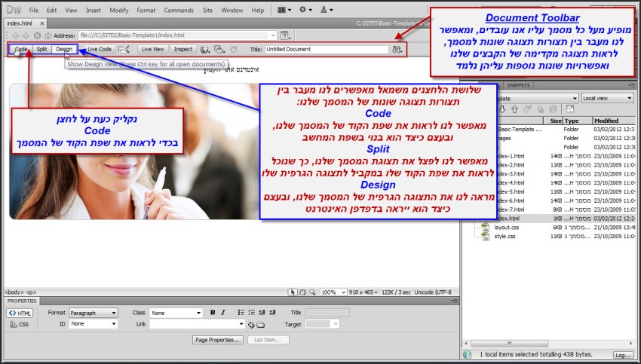The height and width of the screenshot is (364, 641).
Task: Apply Italic formatting in Properties
Action: tap(223, 313)
